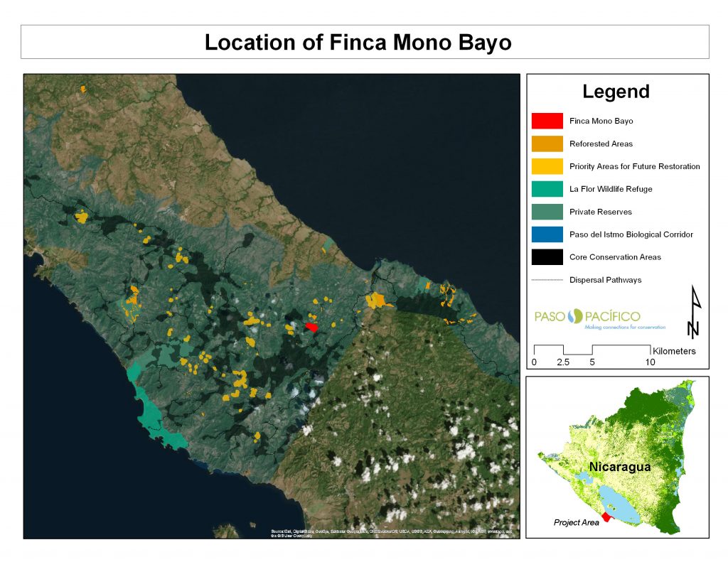
Task: Click the '2.5' scale bar value
Action: point(563,362)
